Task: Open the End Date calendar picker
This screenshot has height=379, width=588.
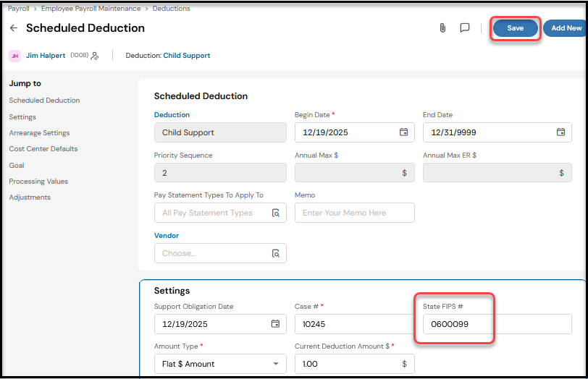Action: tap(560, 132)
